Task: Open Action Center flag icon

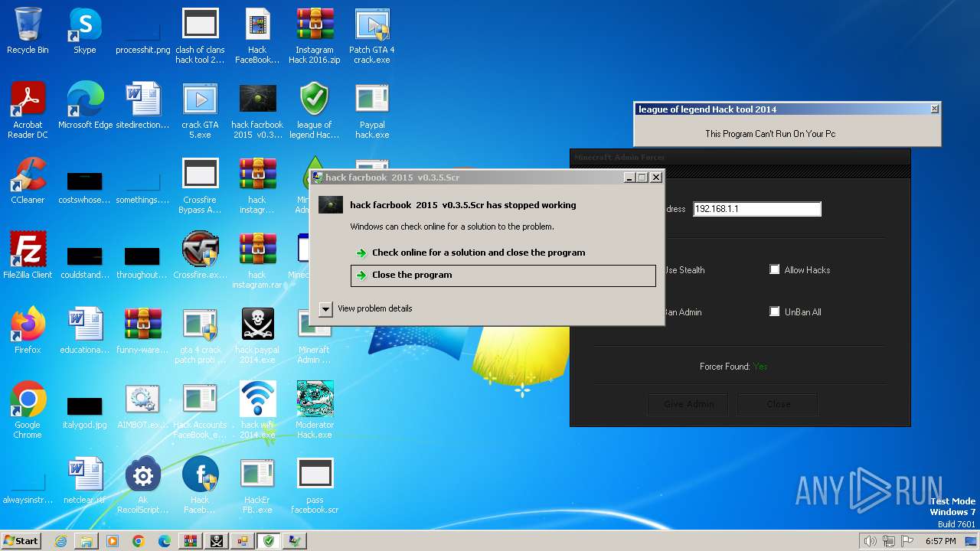Action: point(908,541)
